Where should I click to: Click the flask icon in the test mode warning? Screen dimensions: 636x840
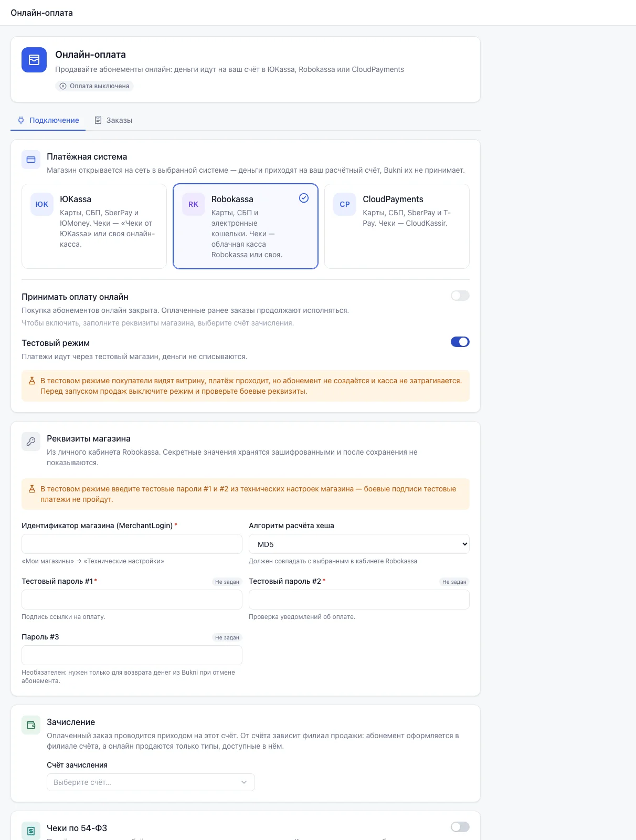(x=32, y=381)
